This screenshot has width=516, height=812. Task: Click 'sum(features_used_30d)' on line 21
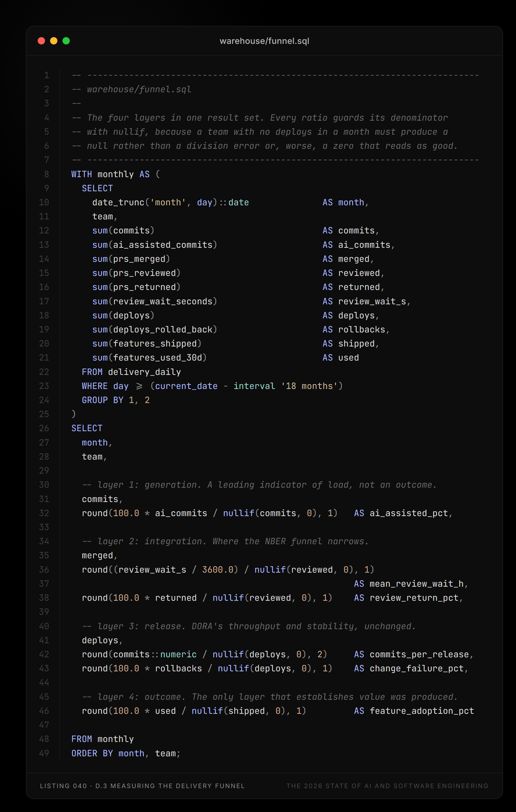(x=150, y=358)
